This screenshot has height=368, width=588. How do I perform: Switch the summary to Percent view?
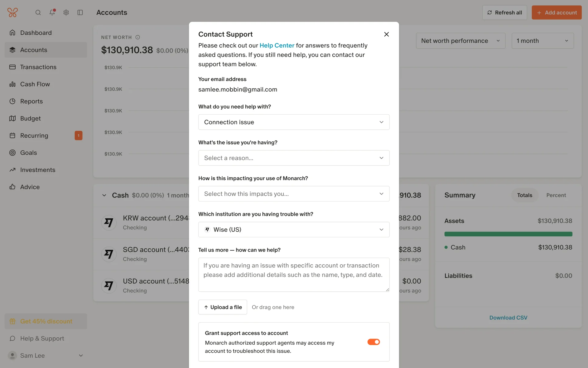click(556, 195)
